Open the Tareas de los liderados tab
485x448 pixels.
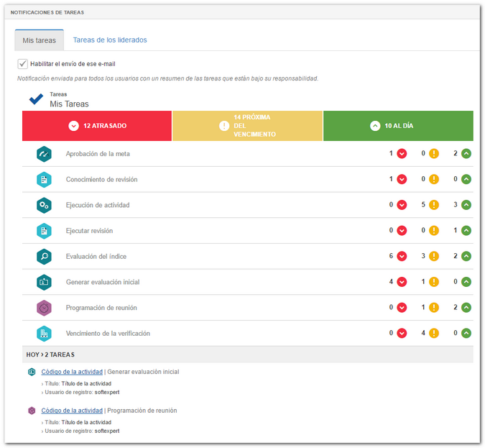tap(110, 40)
